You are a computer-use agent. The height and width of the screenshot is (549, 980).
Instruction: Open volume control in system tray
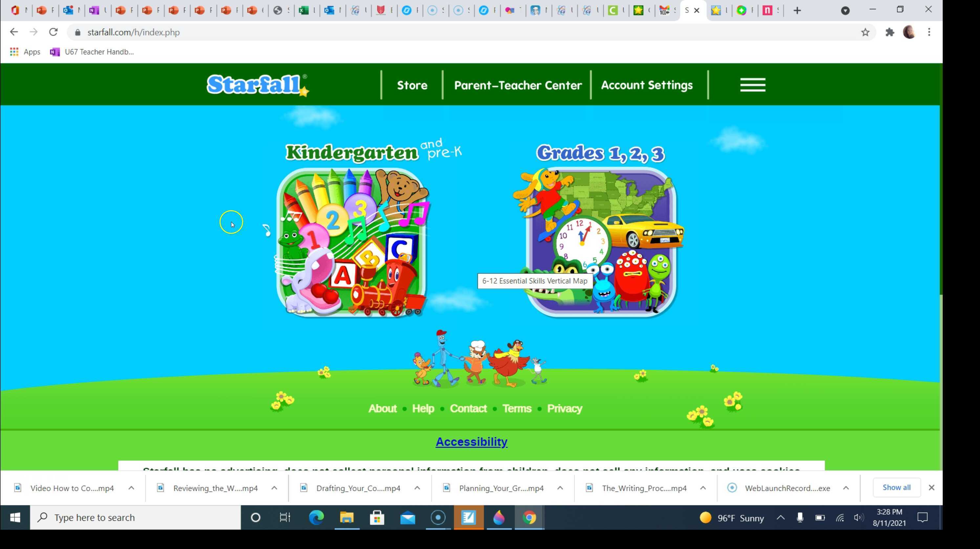click(858, 518)
